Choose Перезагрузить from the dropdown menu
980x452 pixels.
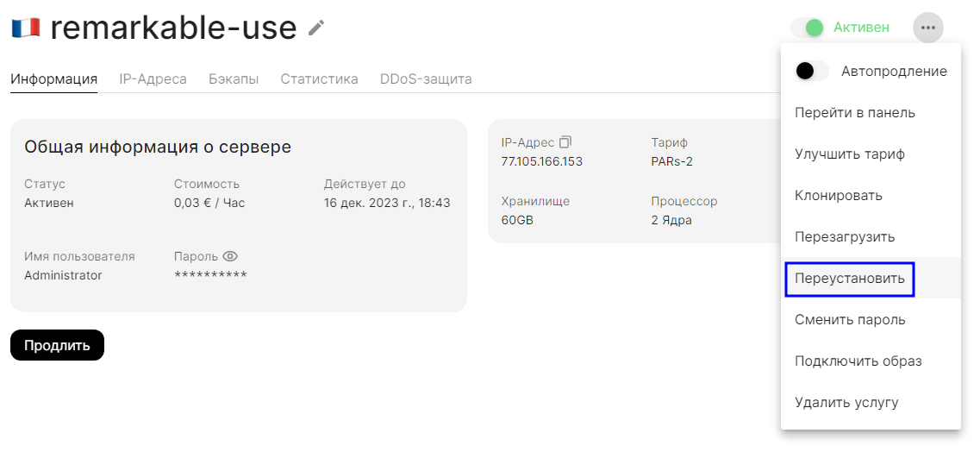coord(845,236)
